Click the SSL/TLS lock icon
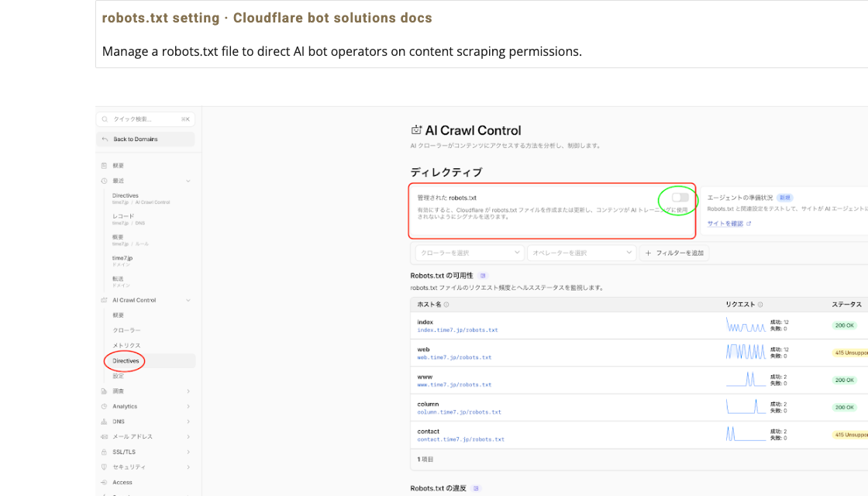Viewport: 868px width, 496px height. (104, 453)
